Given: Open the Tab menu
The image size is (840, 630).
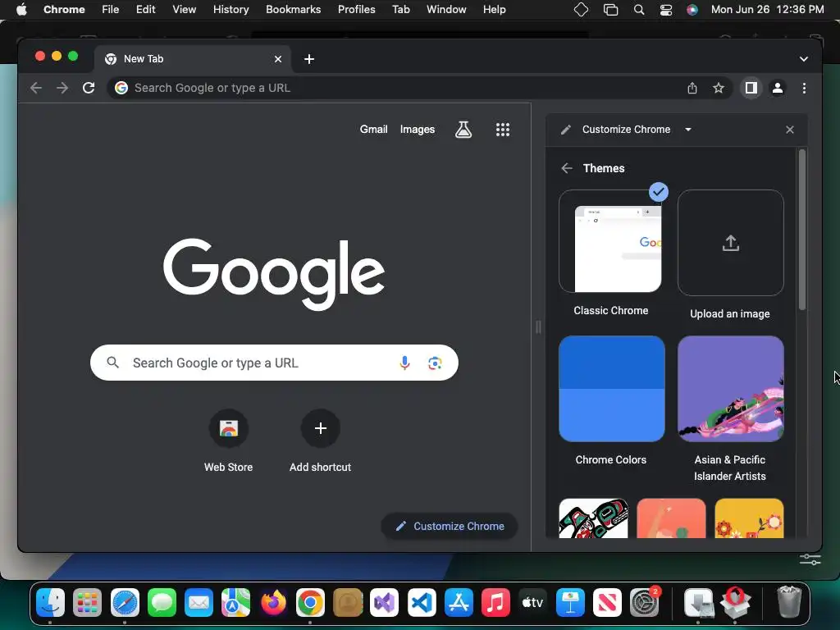Looking at the screenshot, I should click(400, 10).
